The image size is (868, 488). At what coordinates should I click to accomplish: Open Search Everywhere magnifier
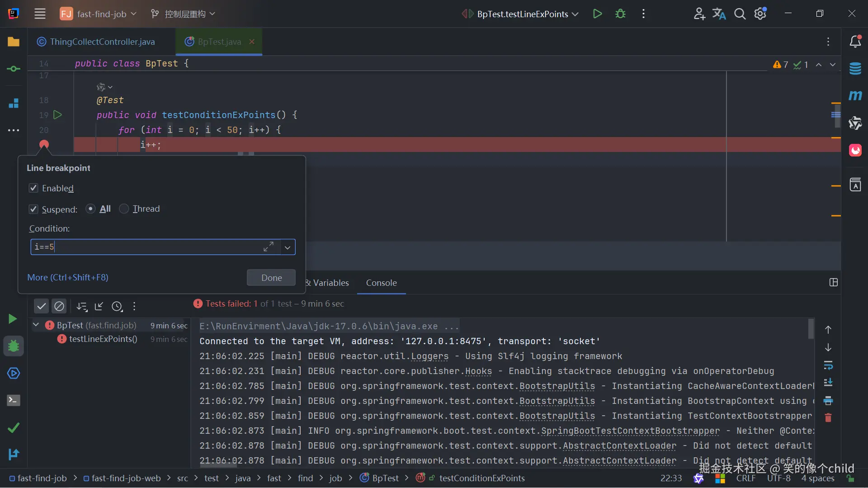pyautogui.click(x=740, y=14)
